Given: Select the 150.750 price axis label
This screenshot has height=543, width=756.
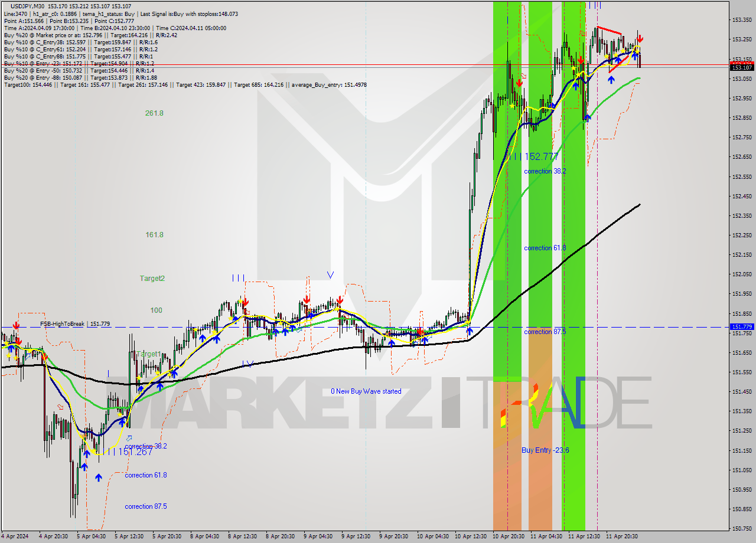Looking at the screenshot, I should (742, 529).
